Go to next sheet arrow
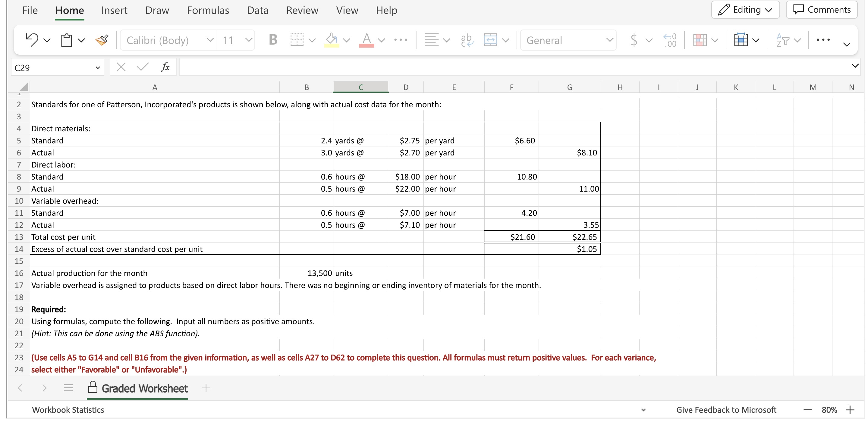The height and width of the screenshot is (429, 868). pos(44,388)
